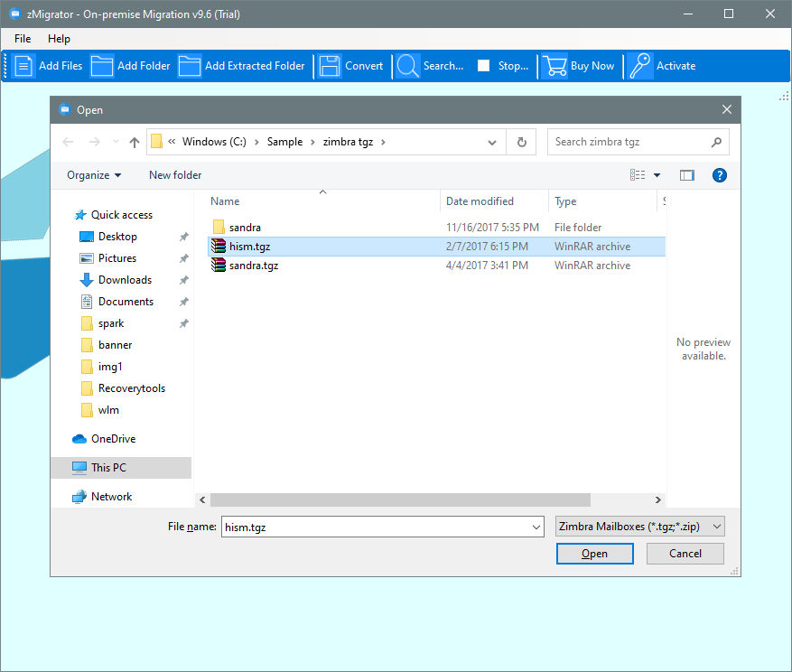
Task: Click the sandra folder icon
Action: [219, 227]
